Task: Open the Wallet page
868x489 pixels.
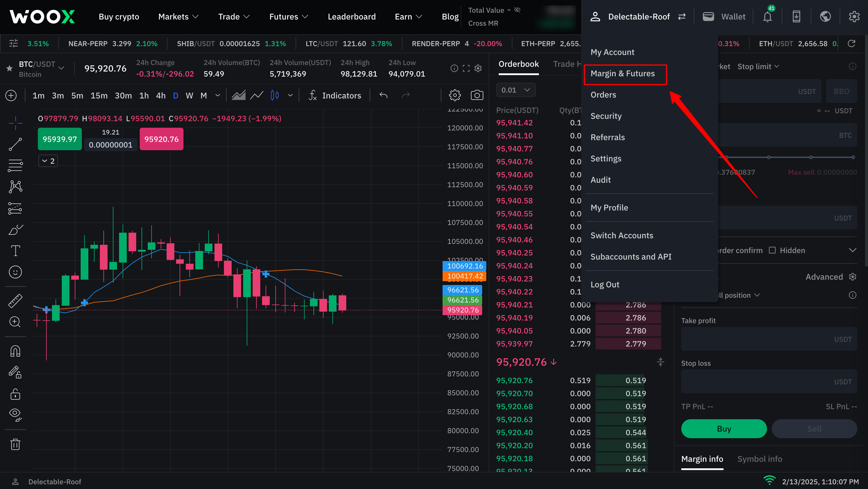Action: coord(724,17)
